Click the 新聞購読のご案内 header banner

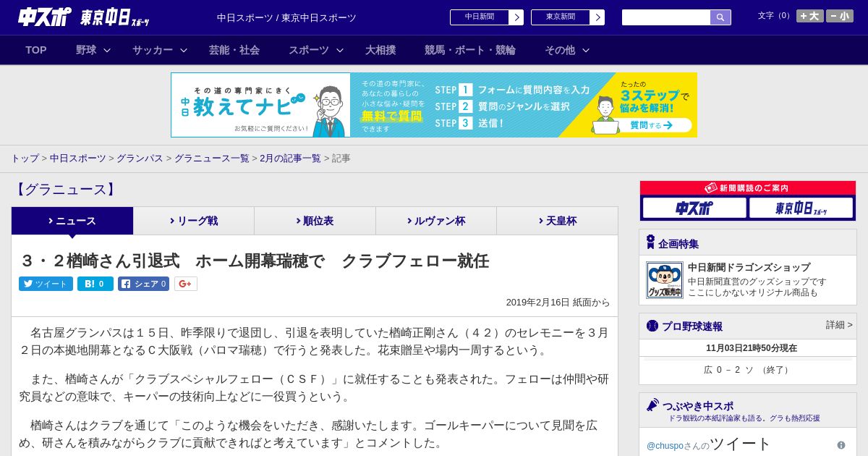pyautogui.click(x=748, y=188)
